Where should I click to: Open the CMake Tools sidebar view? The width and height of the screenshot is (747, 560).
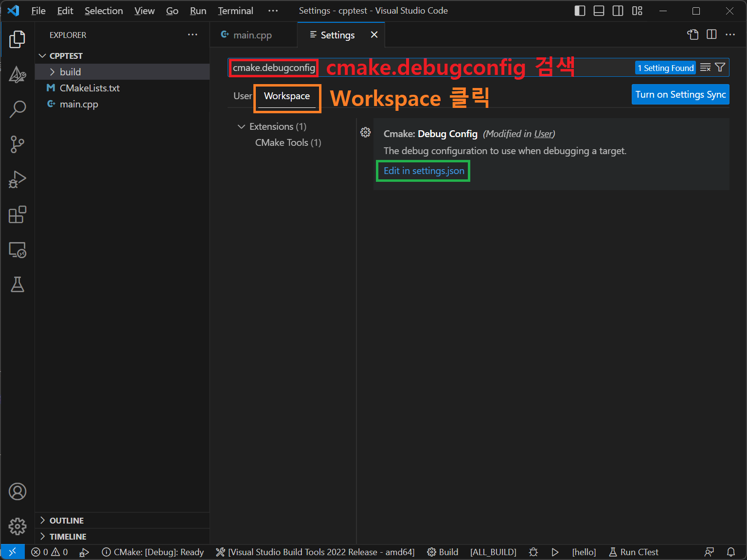pyautogui.click(x=18, y=74)
